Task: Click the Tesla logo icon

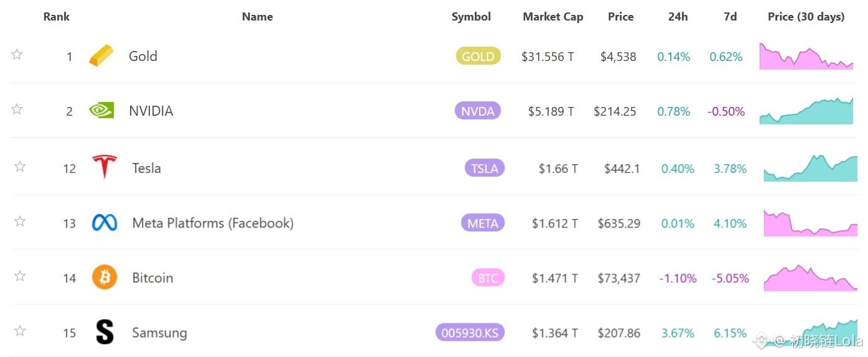Action: click(x=105, y=167)
